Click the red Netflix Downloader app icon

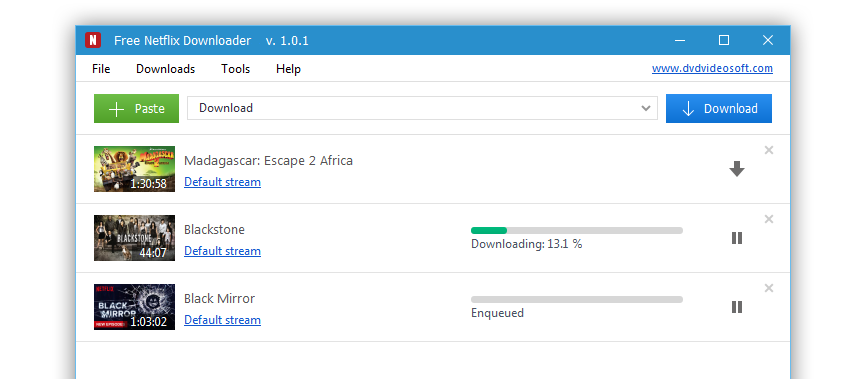tap(93, 40)
